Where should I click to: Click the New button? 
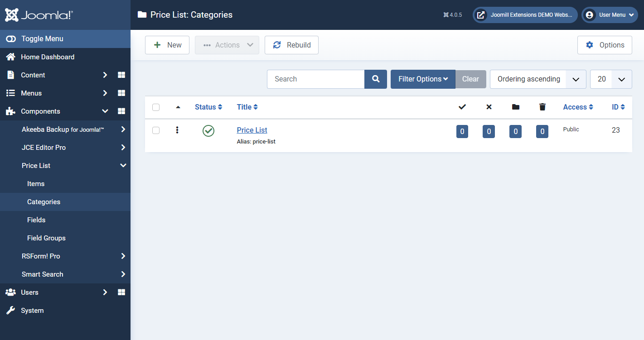coord(167,45)
